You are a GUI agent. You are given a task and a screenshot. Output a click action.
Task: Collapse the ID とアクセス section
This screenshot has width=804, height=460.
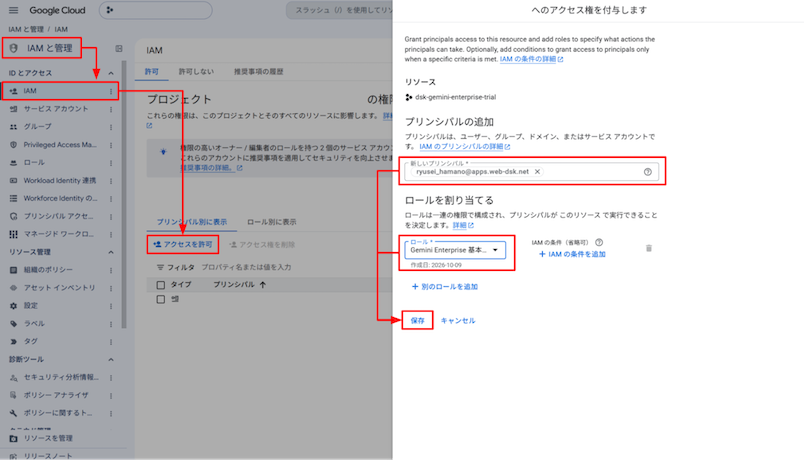[x=111, y=73]
